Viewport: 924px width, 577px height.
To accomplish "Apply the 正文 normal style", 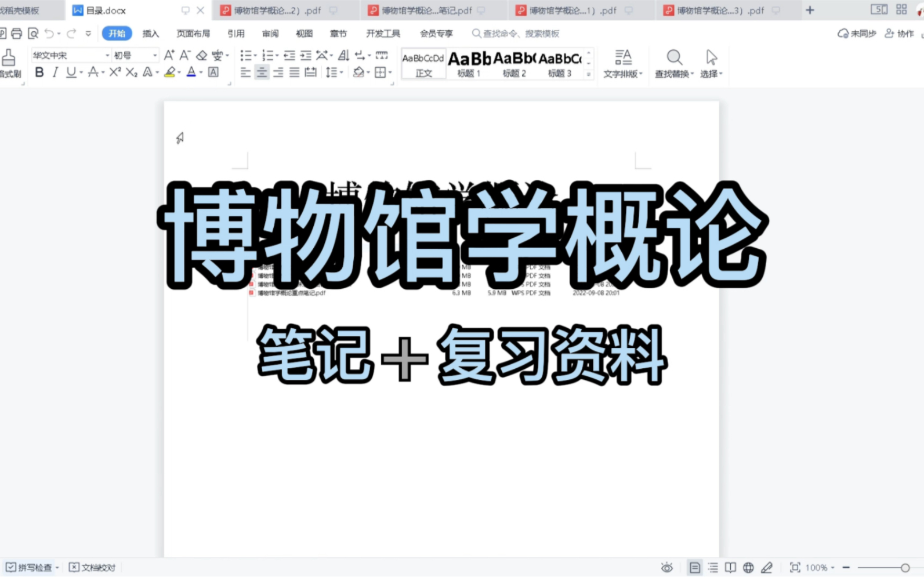I will click(x=423, y=64).
